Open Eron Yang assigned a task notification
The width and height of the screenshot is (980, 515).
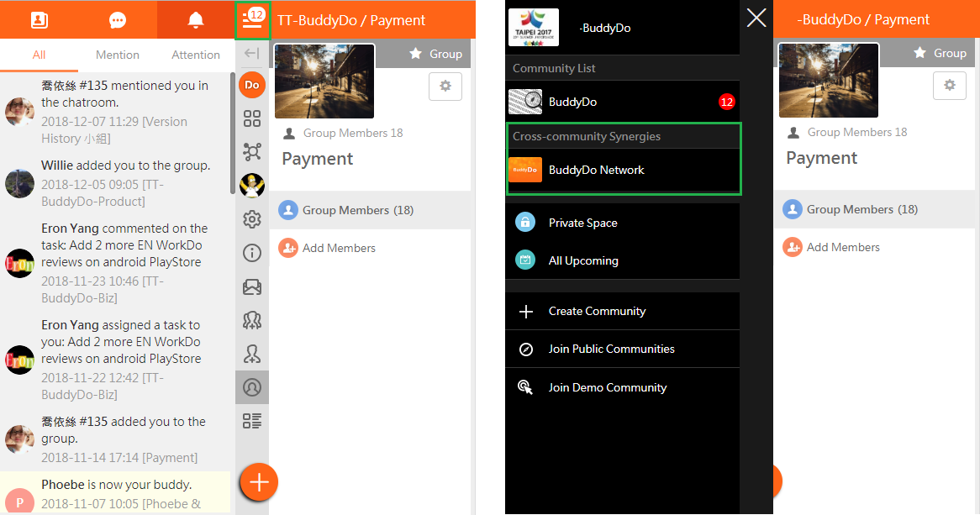tap(116, 360)
